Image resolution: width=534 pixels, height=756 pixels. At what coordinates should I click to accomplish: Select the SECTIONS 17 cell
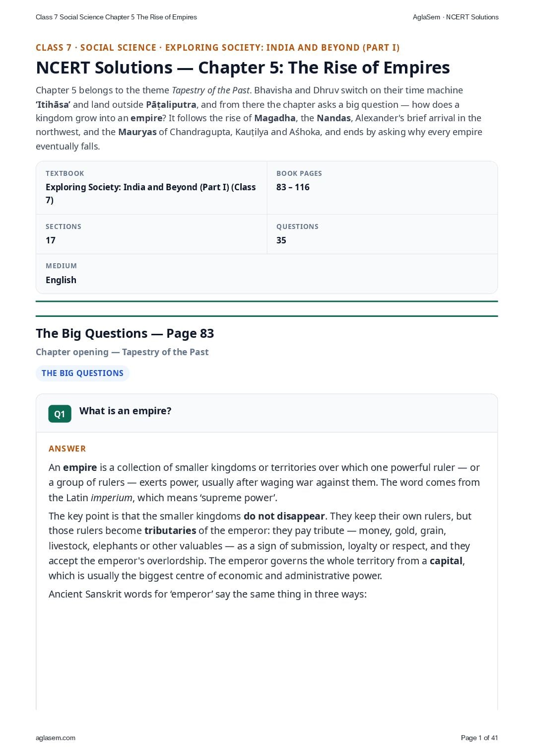151,234
